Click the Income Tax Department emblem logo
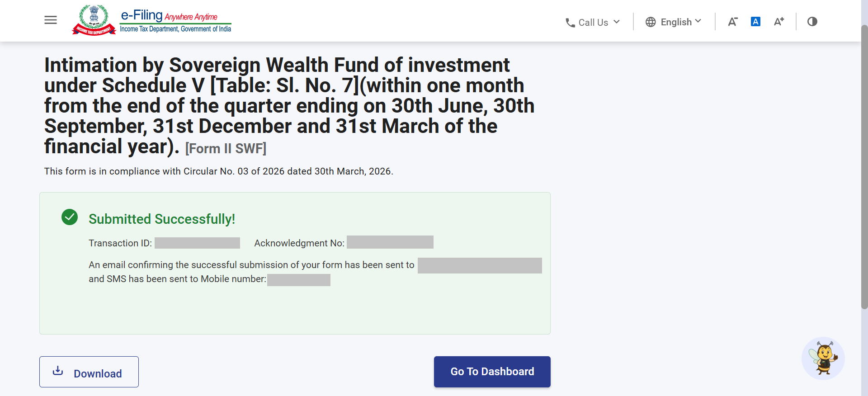This screenshot has height=396, width=868. coord(94,20)
